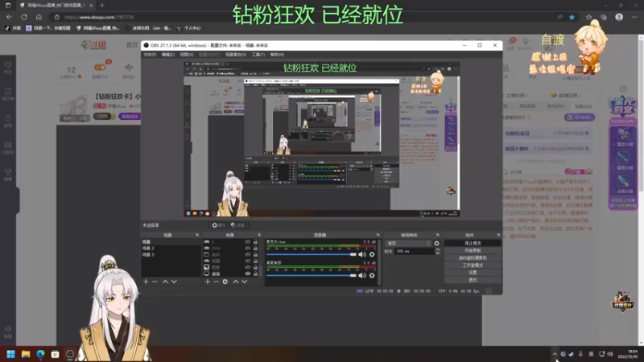Mute the microphone speaker icon in mixer

coord(361,254)
